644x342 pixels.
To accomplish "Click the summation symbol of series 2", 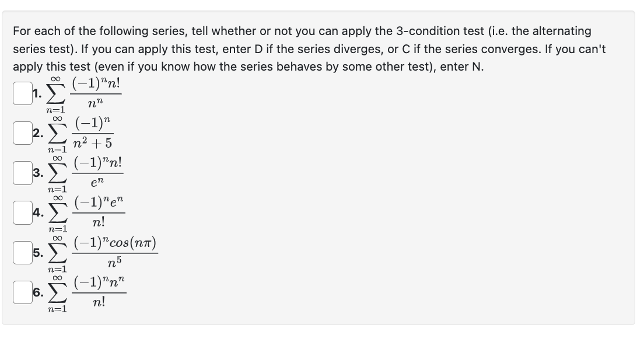I will 58,134.
